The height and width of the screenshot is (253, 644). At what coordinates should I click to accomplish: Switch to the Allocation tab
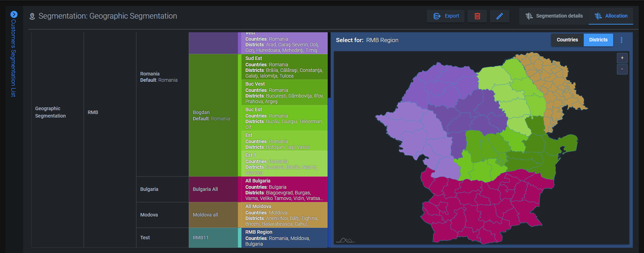pos(611,16)
